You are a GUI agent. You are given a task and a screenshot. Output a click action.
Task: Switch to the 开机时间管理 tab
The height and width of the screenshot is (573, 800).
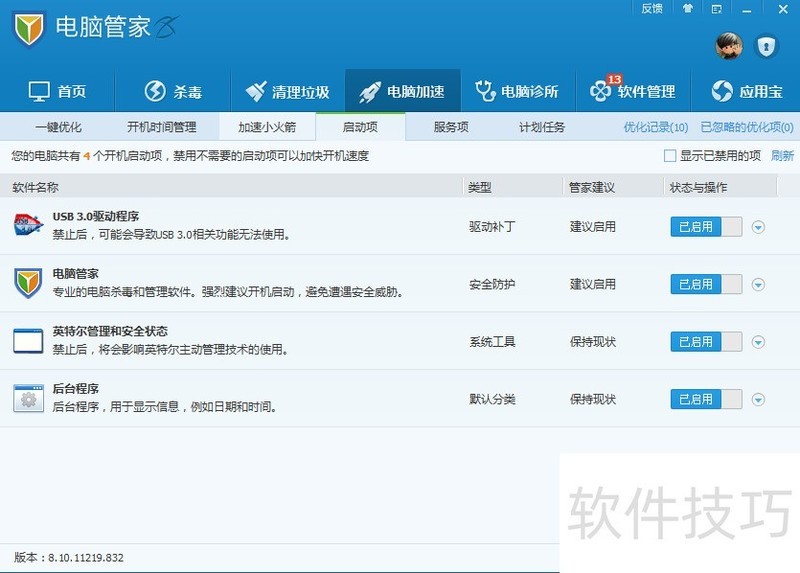click(162, 127)
